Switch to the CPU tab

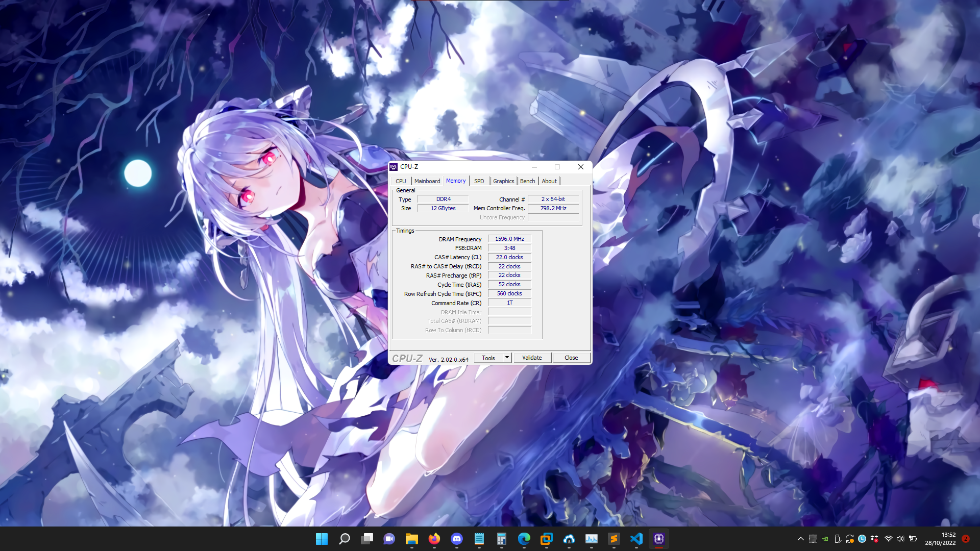pyautogui.click(x=401, y=181)
